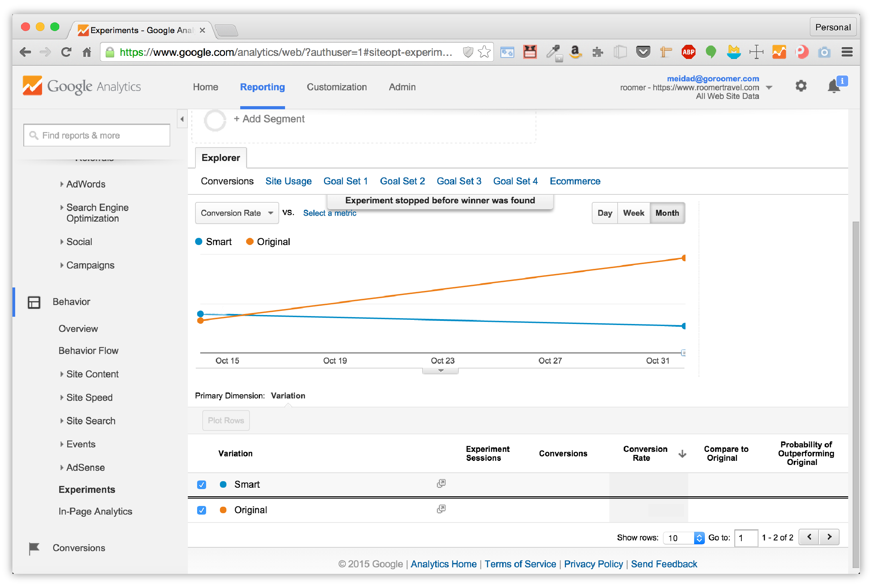Screen dimensions: 873x588
Task: Click the chart collapse handle below the axis
Action: pyautogui.click(x=440, y=371)
